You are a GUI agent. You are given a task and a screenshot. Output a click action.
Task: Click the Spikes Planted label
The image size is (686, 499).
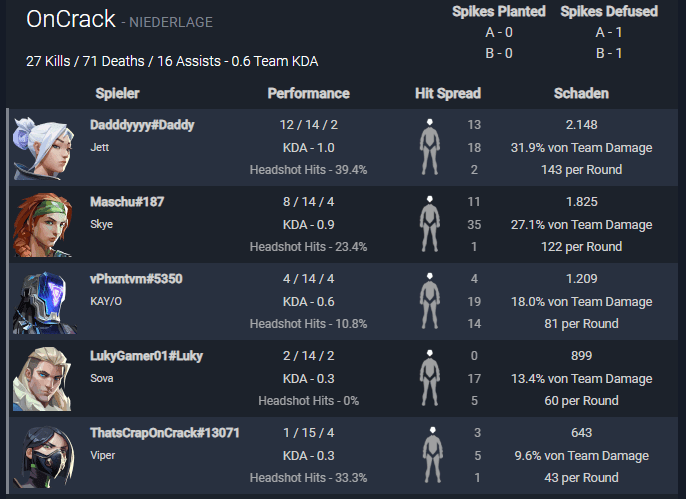[499, 11]
